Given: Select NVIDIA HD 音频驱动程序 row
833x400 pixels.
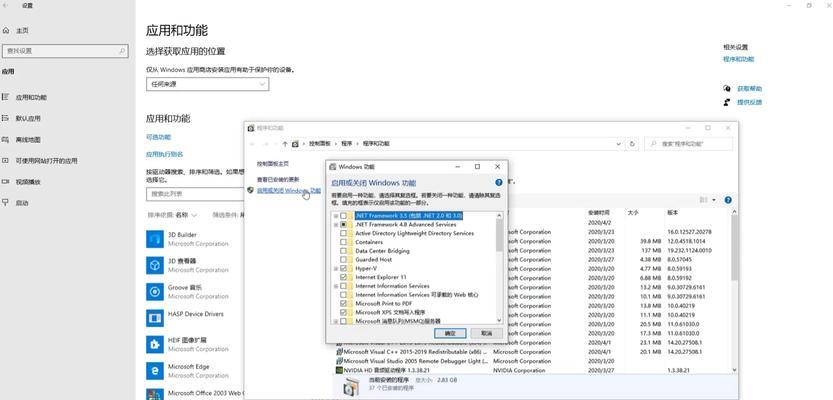Looking at the screenshot, I should [x=533, y=370].
